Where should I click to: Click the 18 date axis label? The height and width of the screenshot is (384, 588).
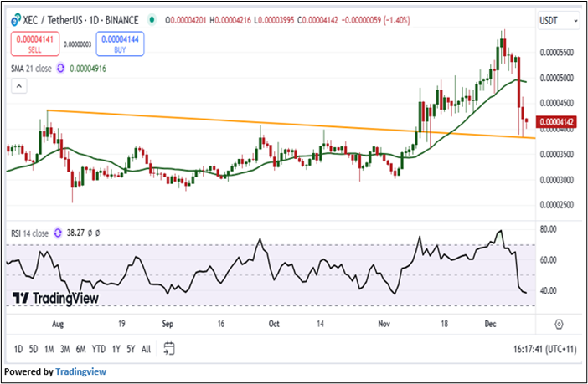point(444,324)
